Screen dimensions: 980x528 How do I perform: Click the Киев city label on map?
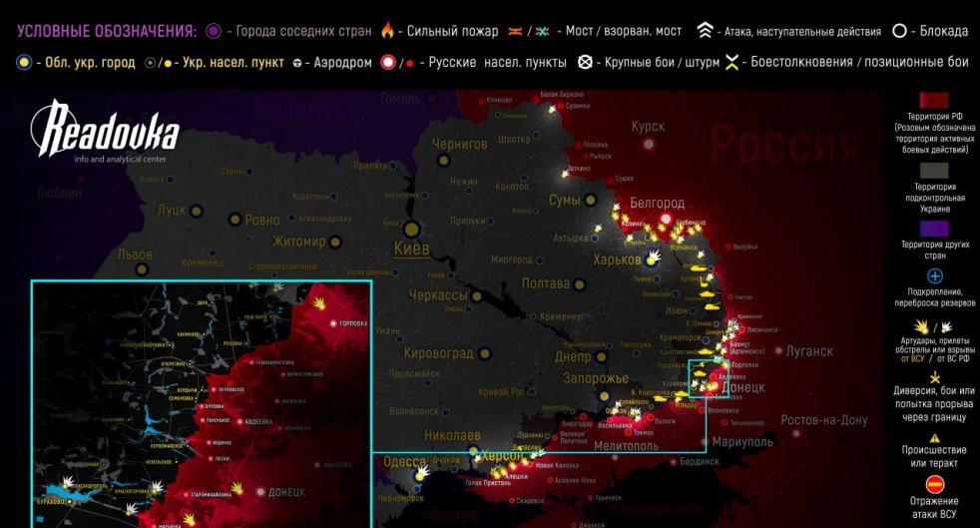click(412, 248)
